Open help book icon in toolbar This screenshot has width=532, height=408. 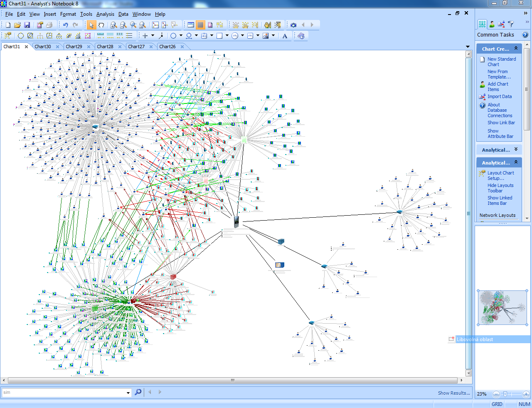pyautogui.click(x=301, y=36)
